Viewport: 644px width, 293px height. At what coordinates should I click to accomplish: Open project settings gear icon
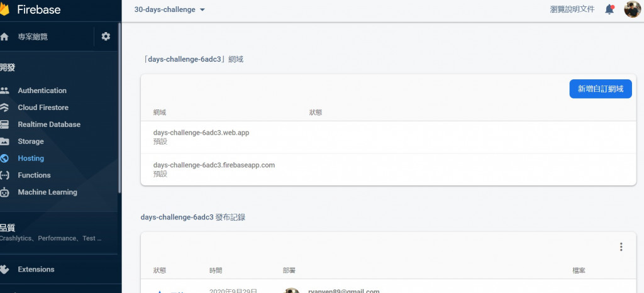pyautogui.click(x=106, y=36)
